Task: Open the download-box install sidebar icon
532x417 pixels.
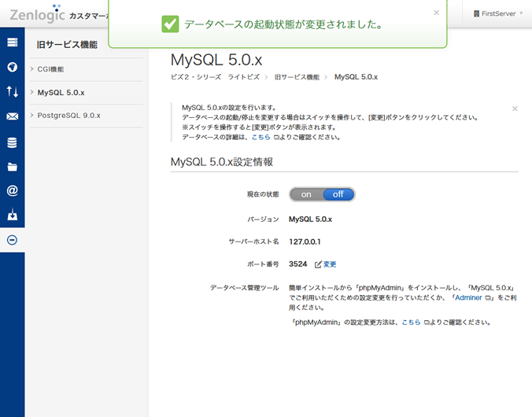Action: 12,216
